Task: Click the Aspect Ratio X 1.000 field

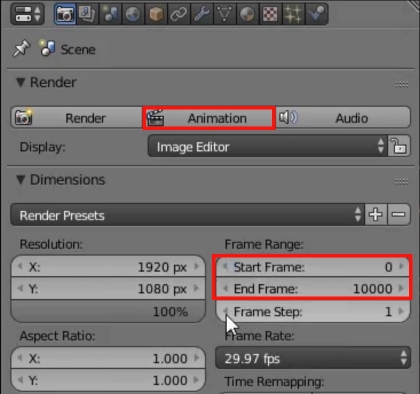Action: click(x=108, y=358)
